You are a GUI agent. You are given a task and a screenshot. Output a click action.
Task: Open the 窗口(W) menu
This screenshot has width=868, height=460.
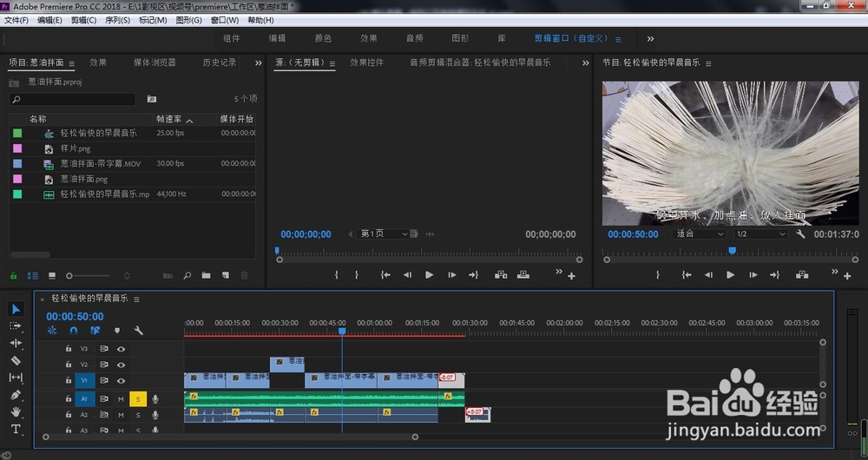(x=225, y=20)
